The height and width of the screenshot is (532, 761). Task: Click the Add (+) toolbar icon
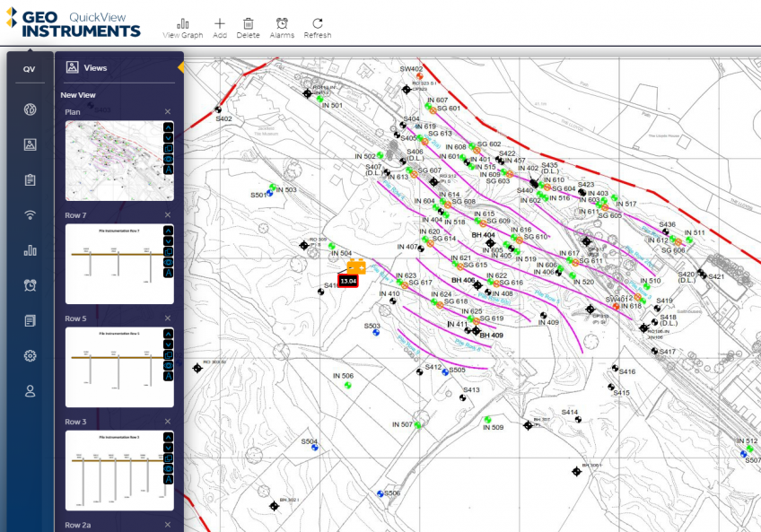(x=220, y=25)
